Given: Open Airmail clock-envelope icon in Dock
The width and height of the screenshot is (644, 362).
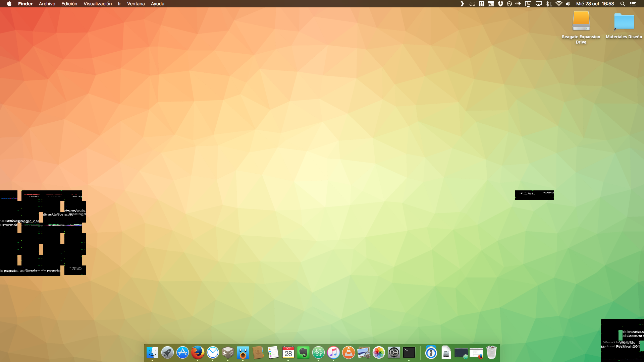Looking at the screenshot, I should [x=213, y=353].
